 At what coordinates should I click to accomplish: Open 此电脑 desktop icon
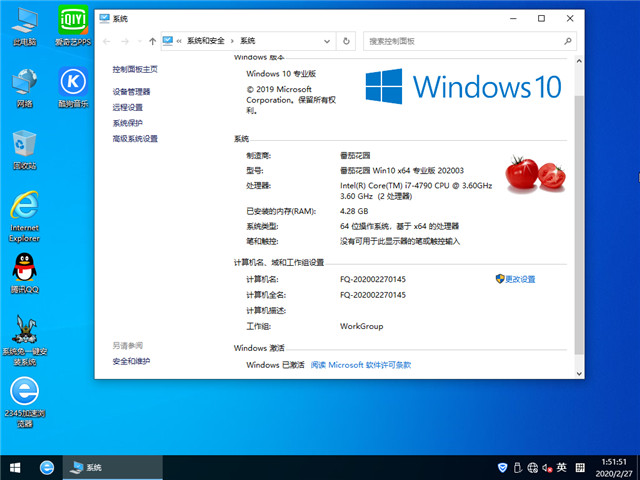click(24, 27)
